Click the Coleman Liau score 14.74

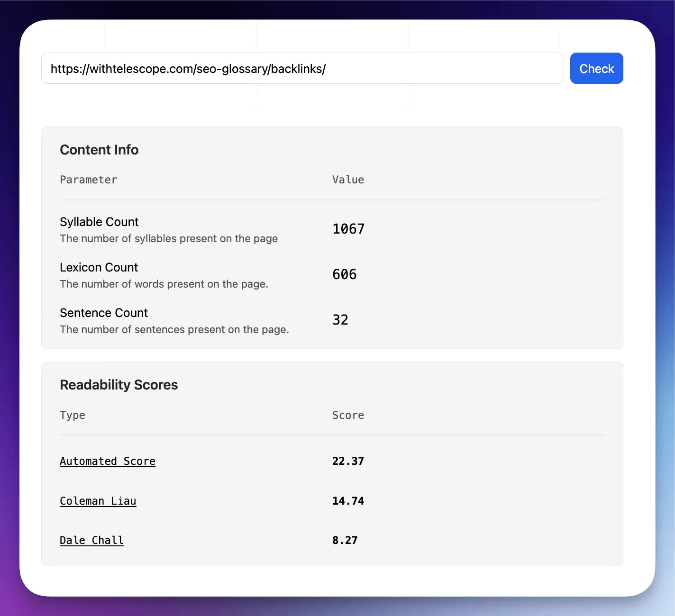click(348, 500)
